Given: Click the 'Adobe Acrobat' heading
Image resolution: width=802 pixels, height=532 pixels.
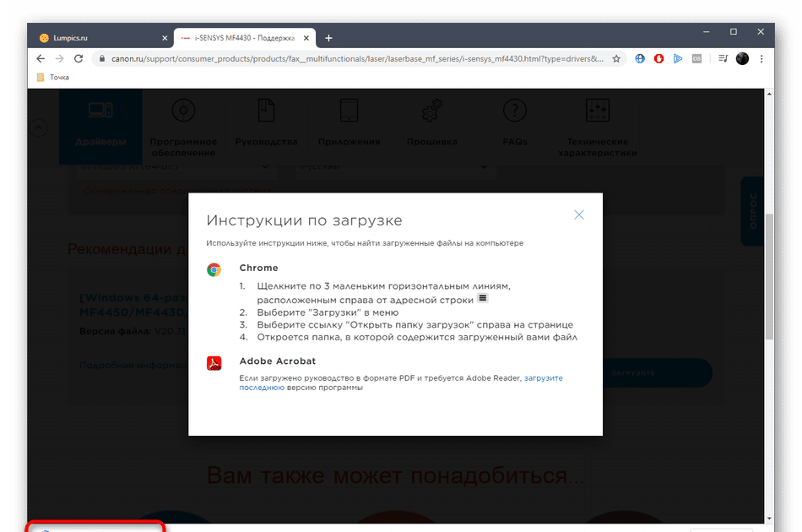Looking at the screenshot, I should 278,361.
